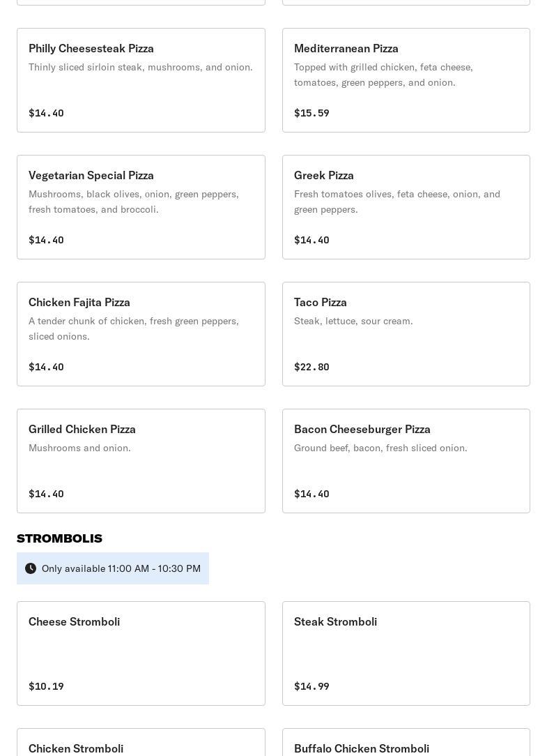Pick the Grilled Chicken Pizza
Viewport: 547px width, 756px height.
(x=141, y=461)
